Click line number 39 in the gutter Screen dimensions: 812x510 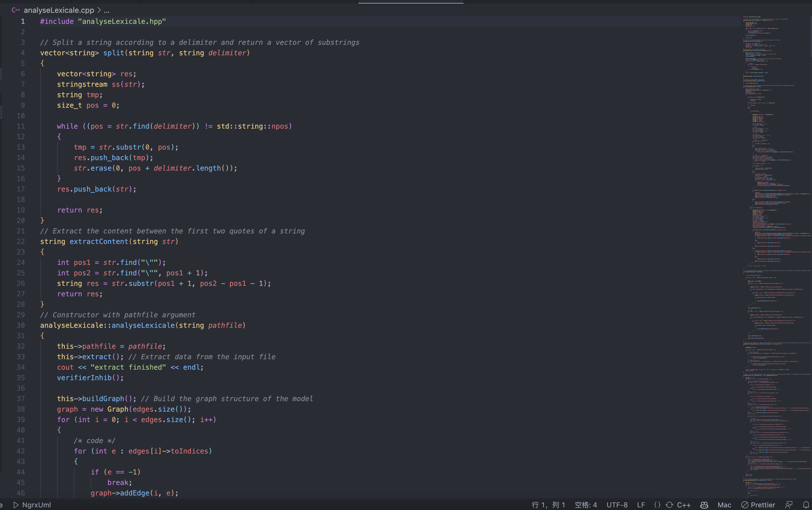pos(21,419)
